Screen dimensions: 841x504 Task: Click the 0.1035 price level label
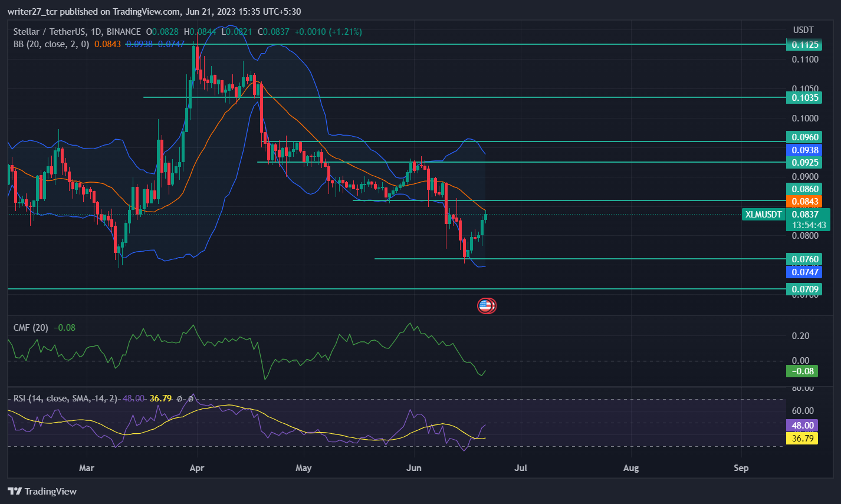[804, 98]
